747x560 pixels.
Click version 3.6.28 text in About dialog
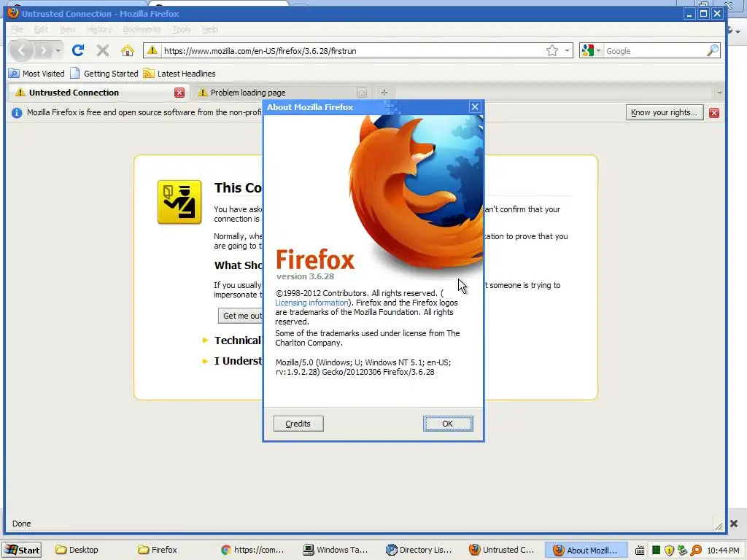click(305, 276)
